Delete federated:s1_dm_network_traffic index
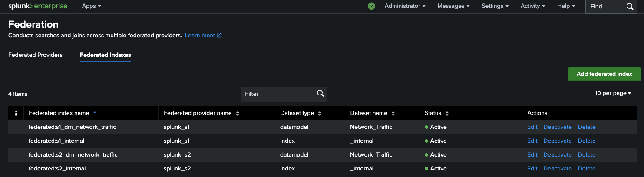The height and width of the screenshot is (177, 644). pyautogui.click(x=587, y=127)
